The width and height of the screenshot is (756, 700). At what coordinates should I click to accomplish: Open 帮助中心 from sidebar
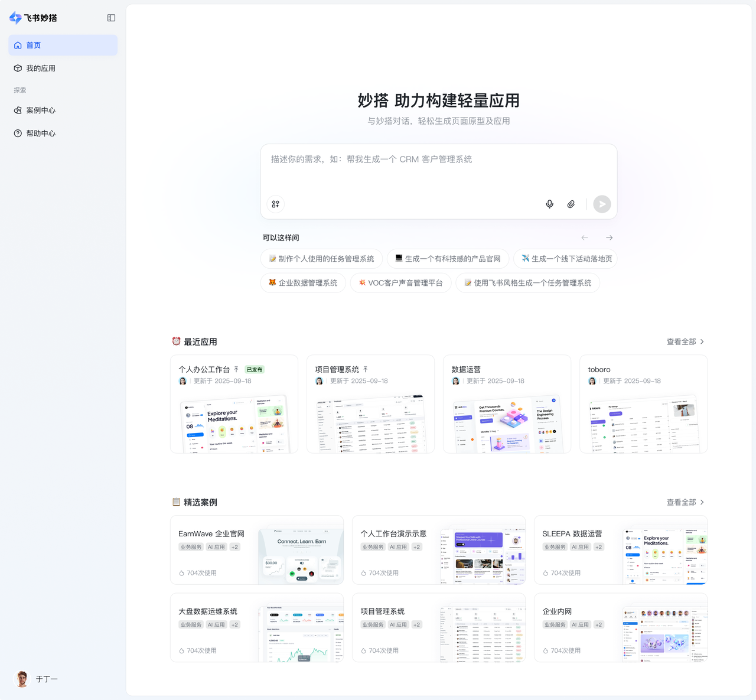41,134
